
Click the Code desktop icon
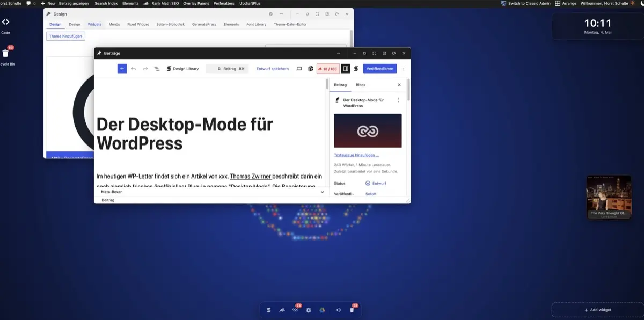coord(5,25)
